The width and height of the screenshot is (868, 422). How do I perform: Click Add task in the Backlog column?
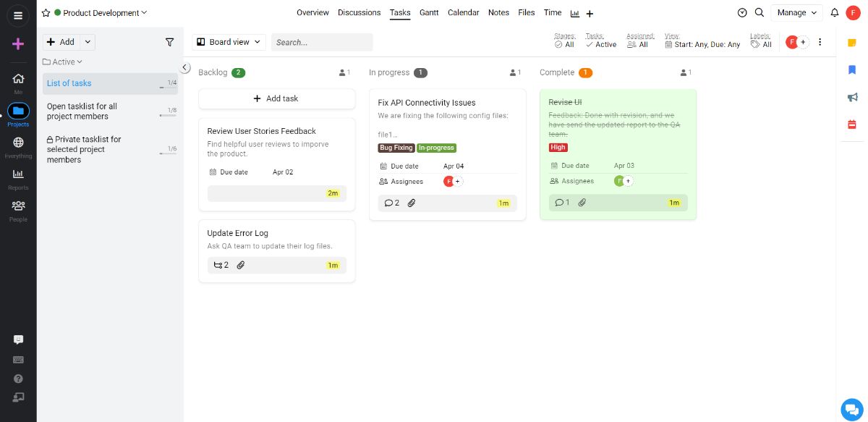(x=276, y=98)
